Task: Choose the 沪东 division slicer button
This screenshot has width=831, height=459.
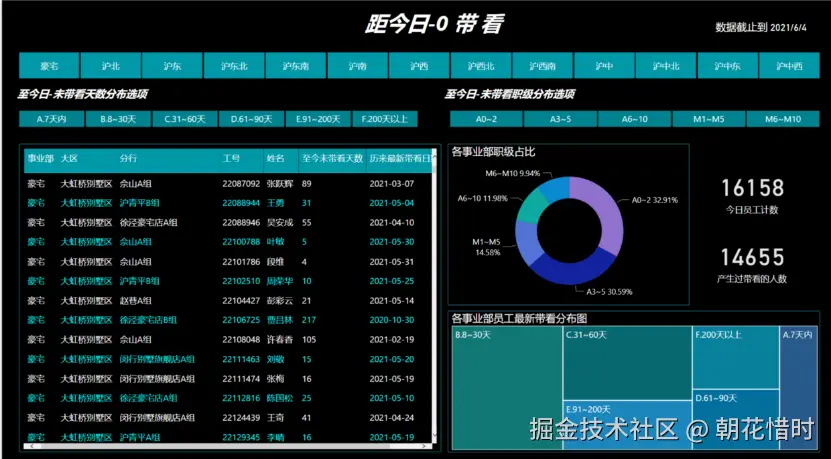Action: click(172, 66)
